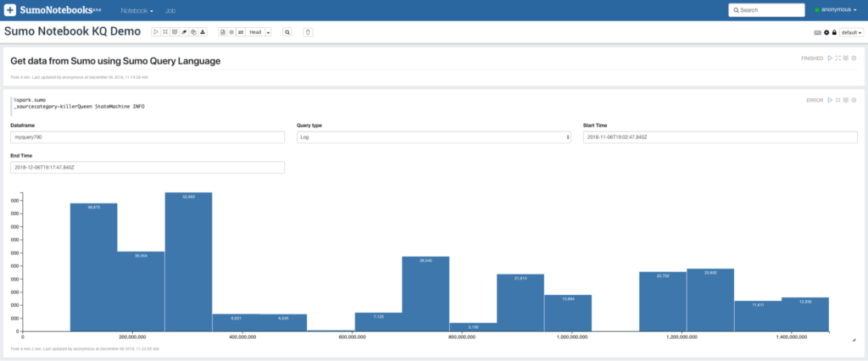
Task: Open interpreter binding gear icon
Action: tap(826, 33)
